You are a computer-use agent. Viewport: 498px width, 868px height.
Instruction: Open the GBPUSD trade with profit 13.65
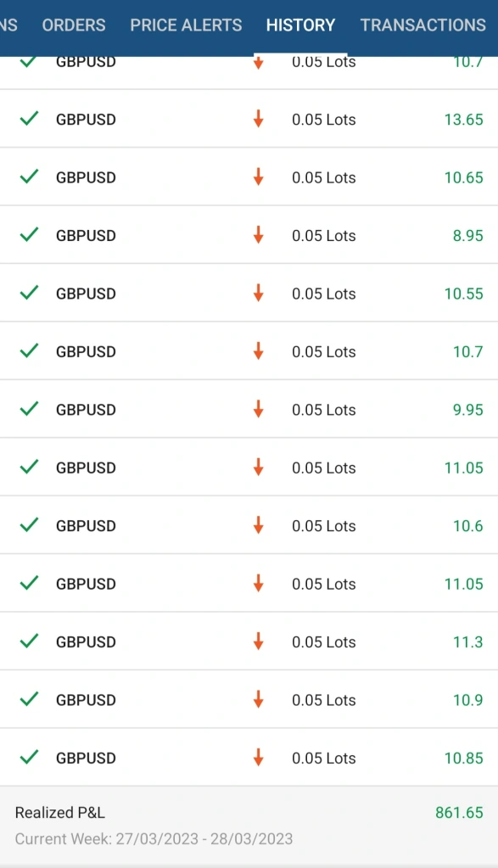[249, 119]
